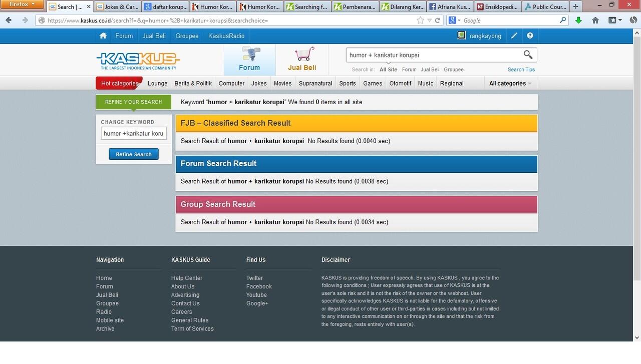This screenshot has height=364, width=641.
Task: Open the Berita & Politik category
Action: click(x=193, y=83)
